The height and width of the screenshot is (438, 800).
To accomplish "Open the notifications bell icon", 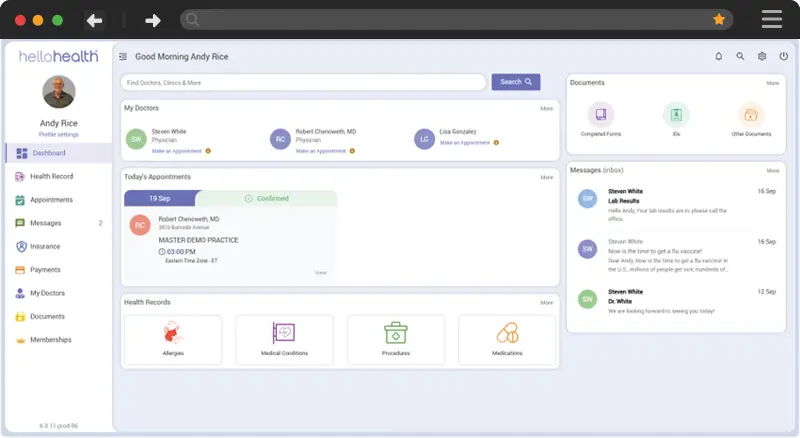I will pos(718,57).
